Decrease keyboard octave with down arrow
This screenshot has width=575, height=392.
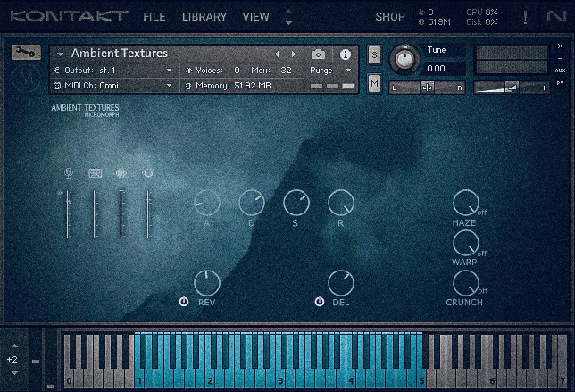click(x=14, y=373)
